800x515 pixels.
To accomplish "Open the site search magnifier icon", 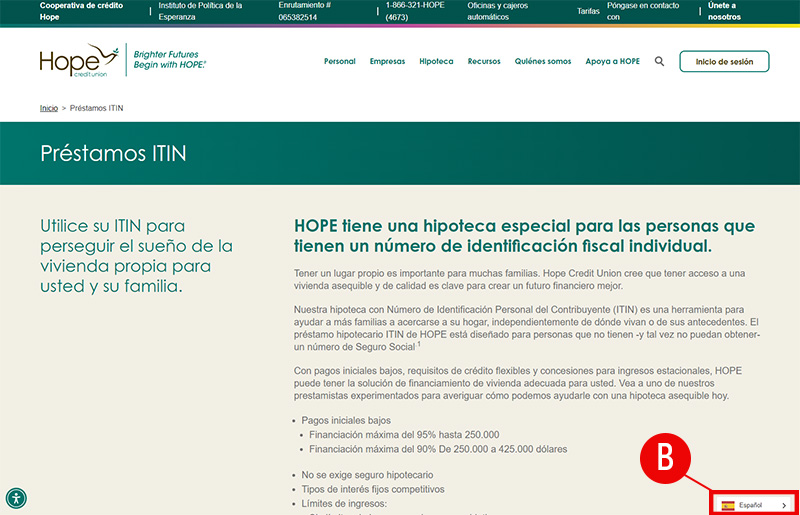I will (x=659, y=61).
